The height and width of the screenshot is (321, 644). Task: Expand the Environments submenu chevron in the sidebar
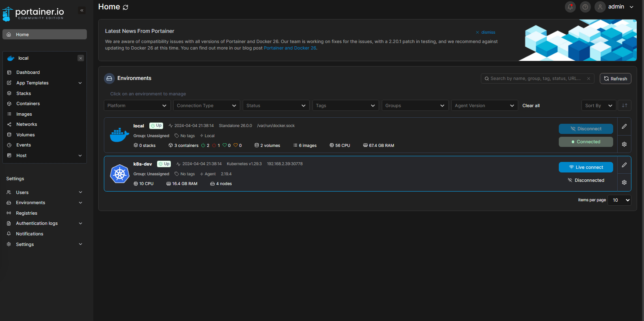[x=80, y=203]
